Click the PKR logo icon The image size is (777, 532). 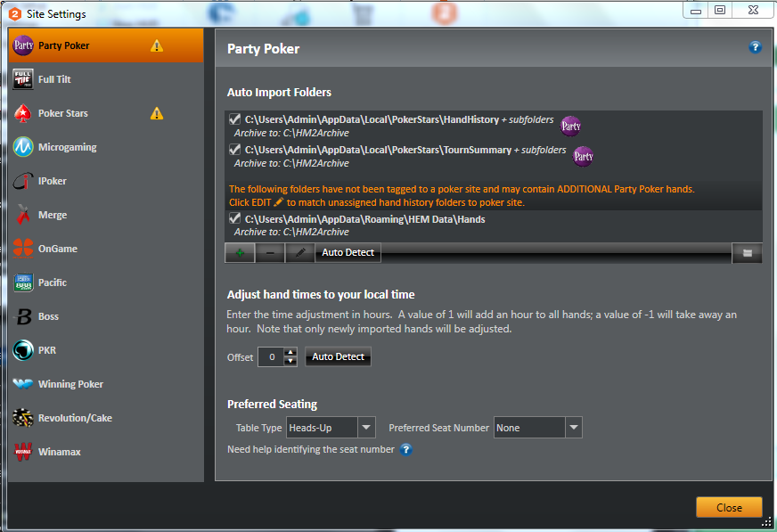coord(23,350)
